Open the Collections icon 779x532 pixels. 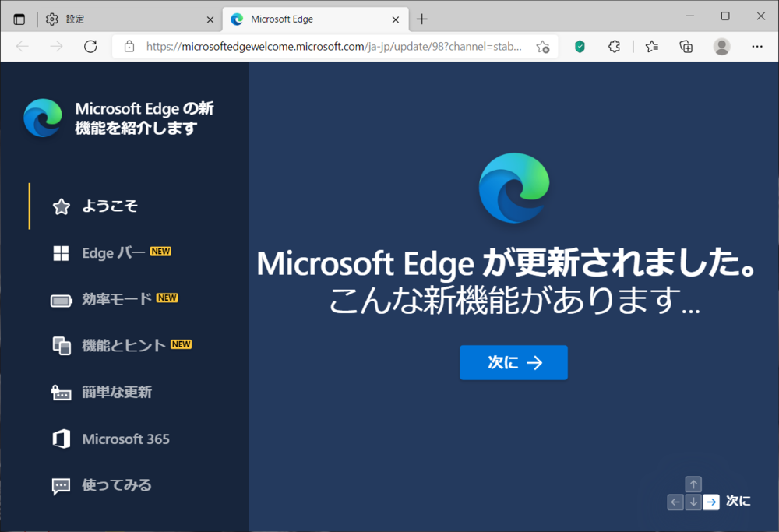[686, 46]
